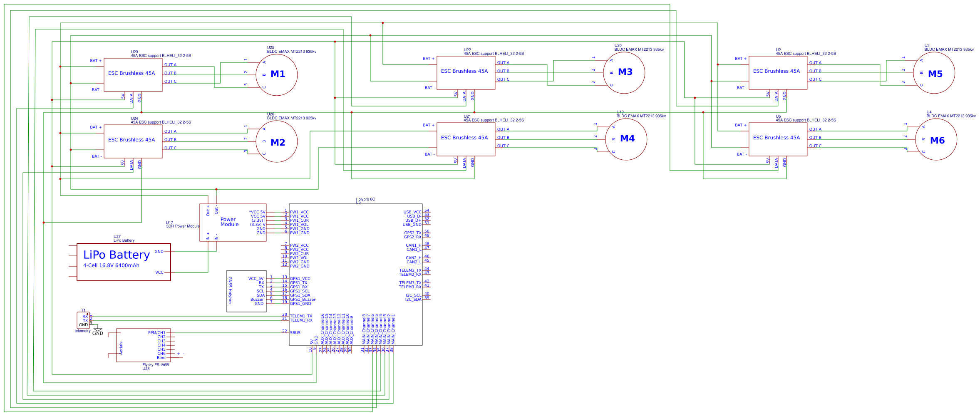Image resolution: width=980 pixels, height=416 pixels.
Task: Select the U5 ESC Brushless 45A block
Action: click(x=778, y=139)
